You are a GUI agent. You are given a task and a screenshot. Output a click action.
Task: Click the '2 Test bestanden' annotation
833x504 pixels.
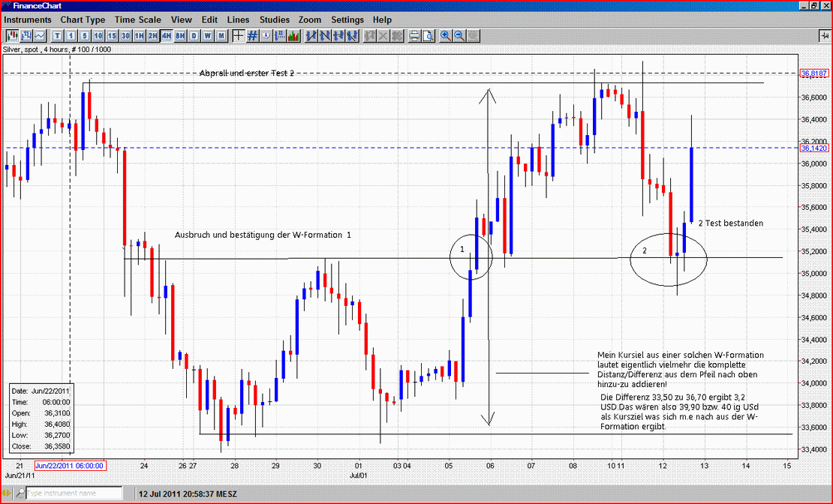click(730, 223)
